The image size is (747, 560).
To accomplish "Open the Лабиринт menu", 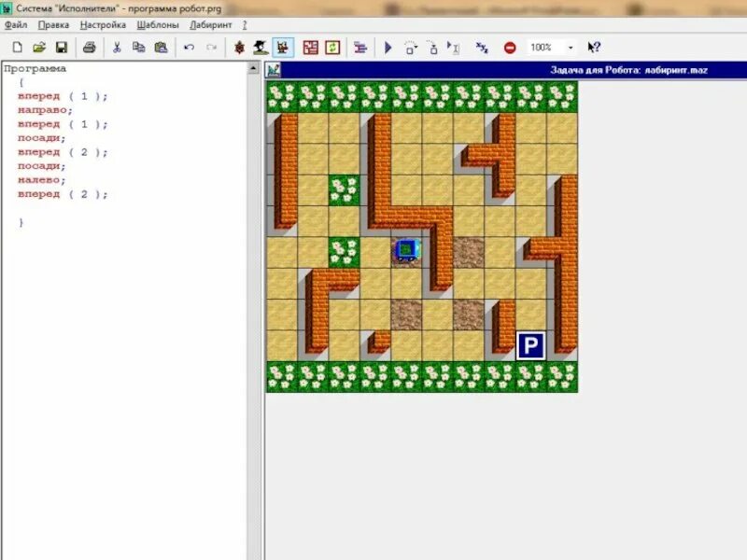I will (x=211, y=25).
